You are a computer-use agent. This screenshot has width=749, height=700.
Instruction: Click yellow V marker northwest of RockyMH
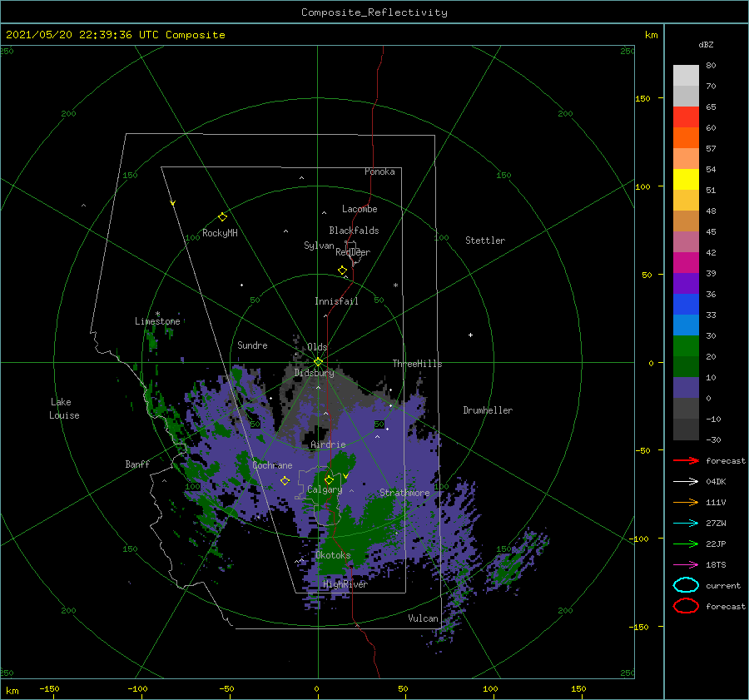pos(173,203)
